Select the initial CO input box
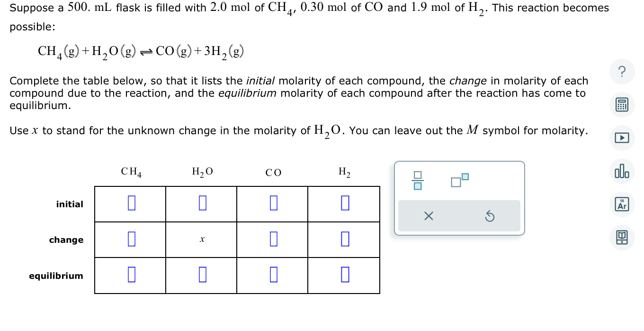 (x=273, y=203)
